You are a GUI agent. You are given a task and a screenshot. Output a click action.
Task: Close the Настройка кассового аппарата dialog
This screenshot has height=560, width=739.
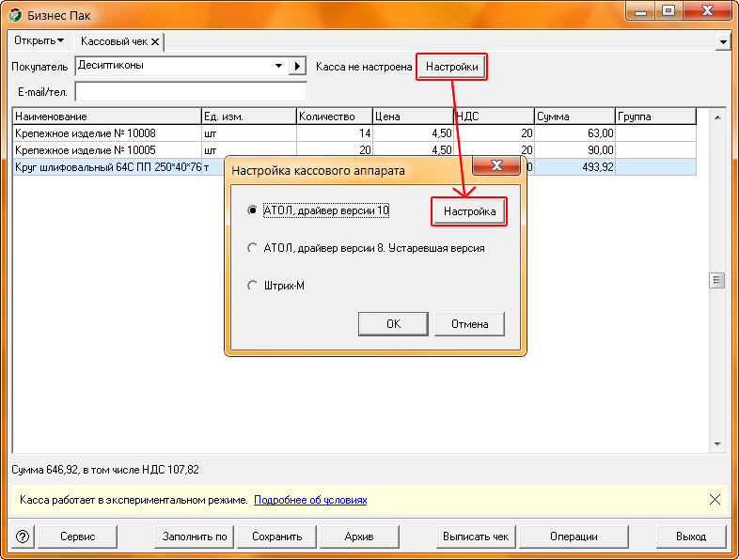tap(495, 166)
